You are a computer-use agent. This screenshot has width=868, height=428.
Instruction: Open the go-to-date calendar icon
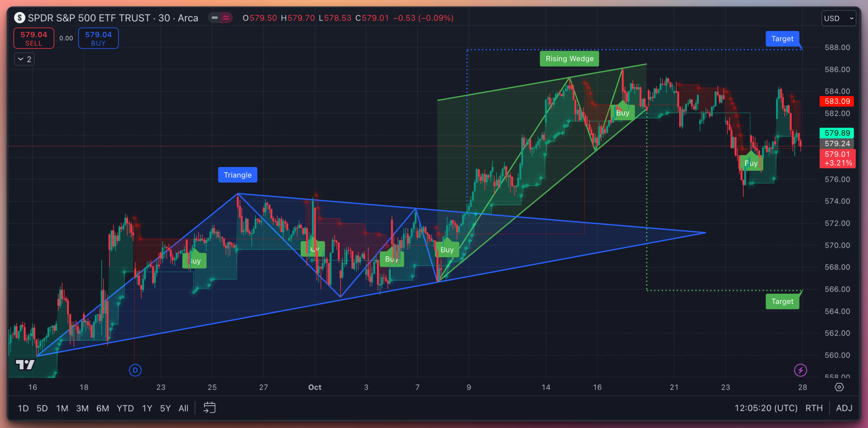click(x=209, y=408)
